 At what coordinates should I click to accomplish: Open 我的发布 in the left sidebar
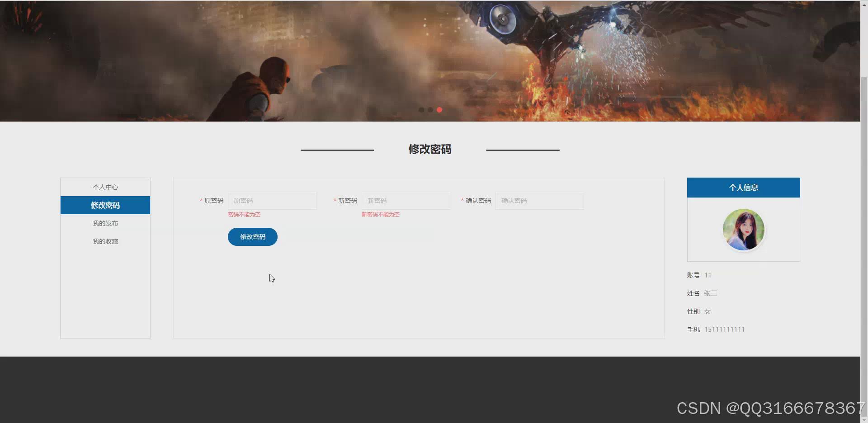click(x=105, y=223)
